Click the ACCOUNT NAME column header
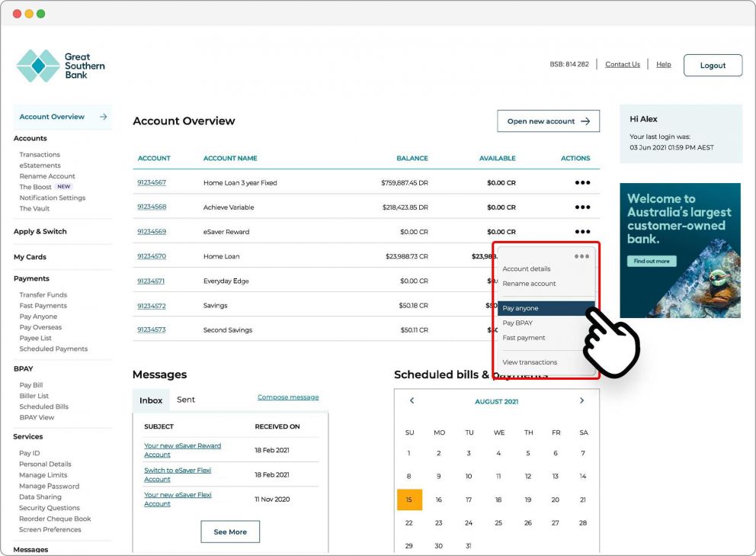Image resolution: width=756 pixels, height=556 pixels. (x=230, y=159)
